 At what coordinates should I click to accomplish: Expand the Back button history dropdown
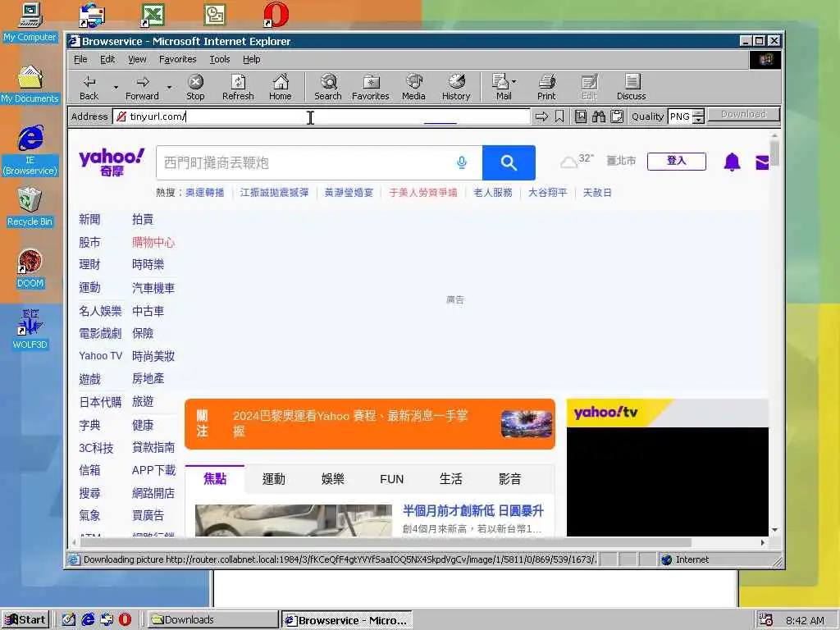tap(116, 87)
